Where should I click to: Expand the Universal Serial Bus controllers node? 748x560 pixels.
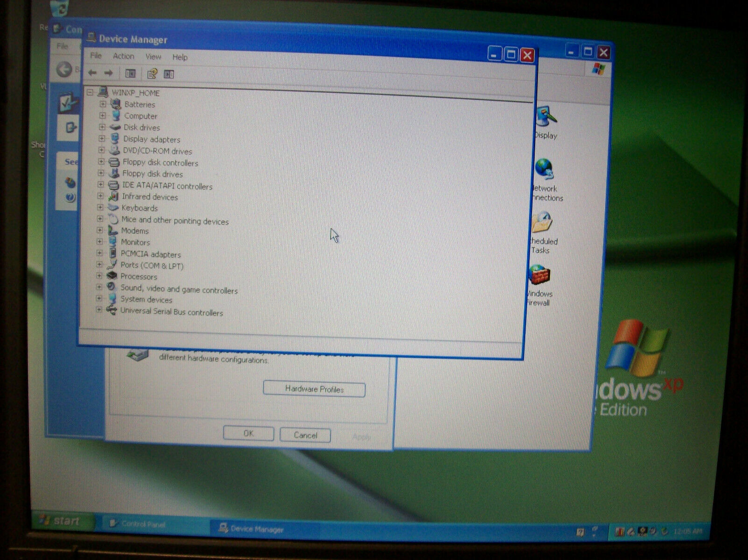(99, 309)
